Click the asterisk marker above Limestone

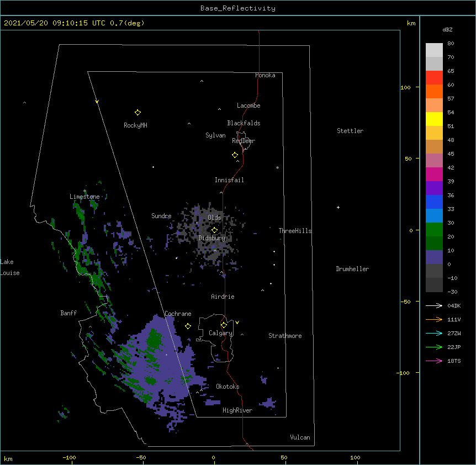tap(84, 191)
